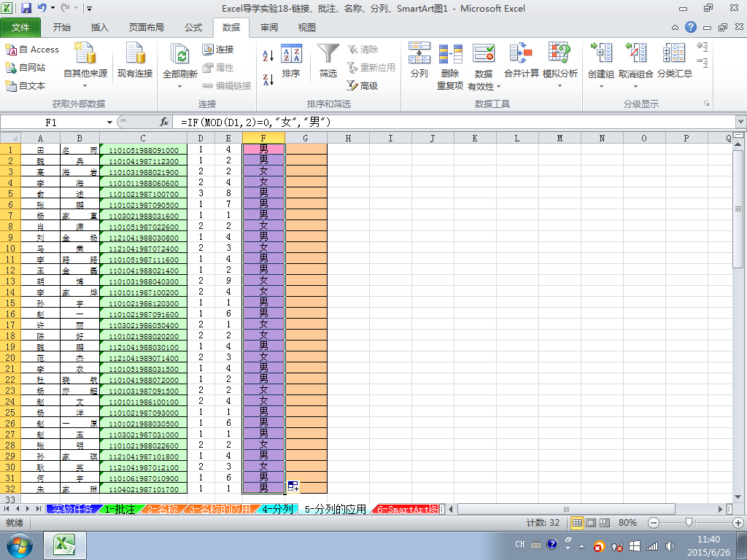Sort descending Z to A

268,79
